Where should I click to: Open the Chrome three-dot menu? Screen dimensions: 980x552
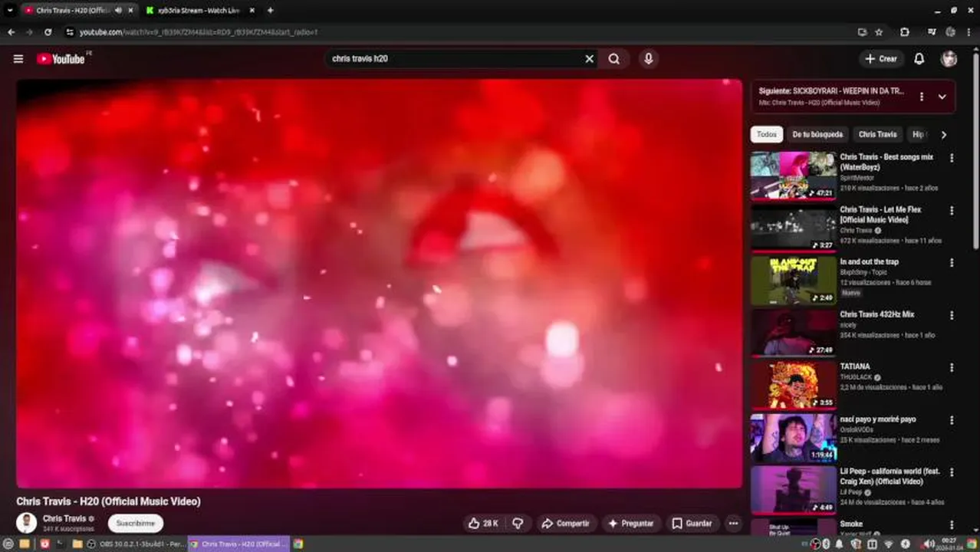(968, 32)
